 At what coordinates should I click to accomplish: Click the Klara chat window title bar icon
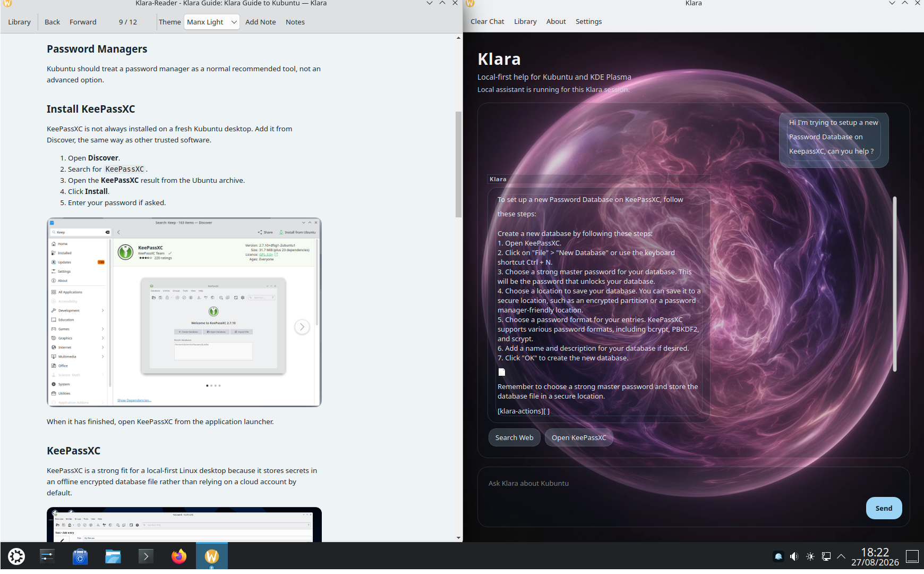(470, 3)
